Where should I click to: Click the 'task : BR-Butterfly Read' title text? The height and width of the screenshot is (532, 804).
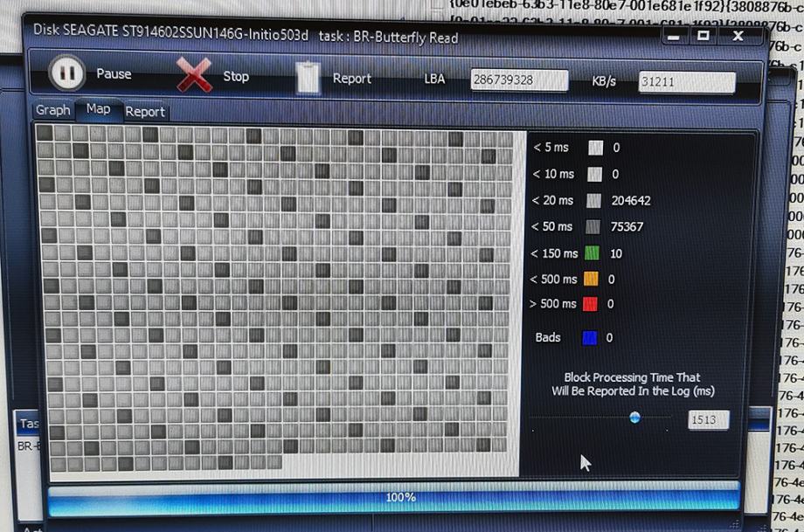(x=388, y=37)
